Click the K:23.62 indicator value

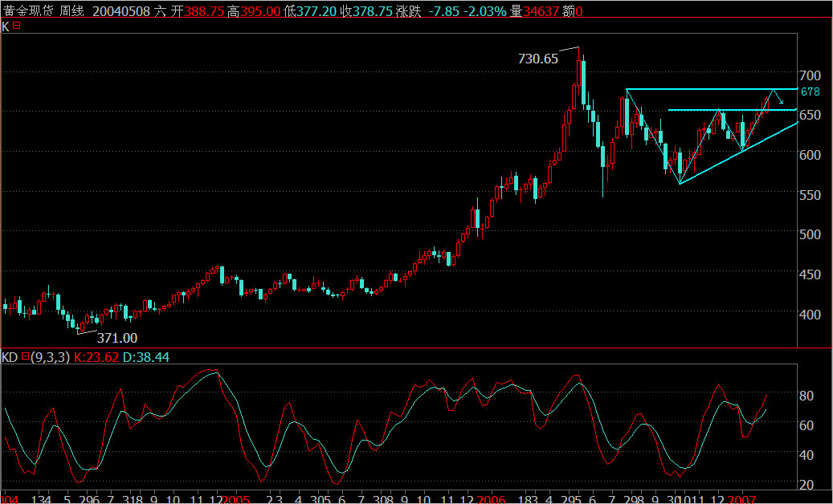[x=96, y=358]
